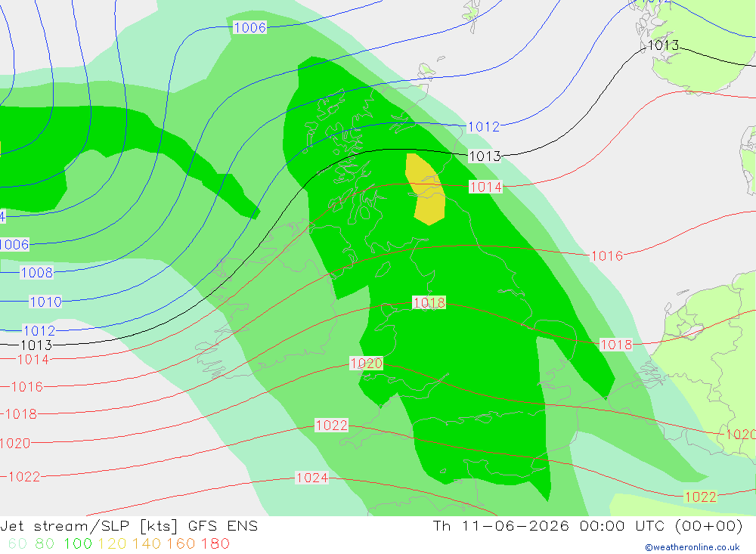
Task: Click the 1008 isobar label
Action: [36, 272]
